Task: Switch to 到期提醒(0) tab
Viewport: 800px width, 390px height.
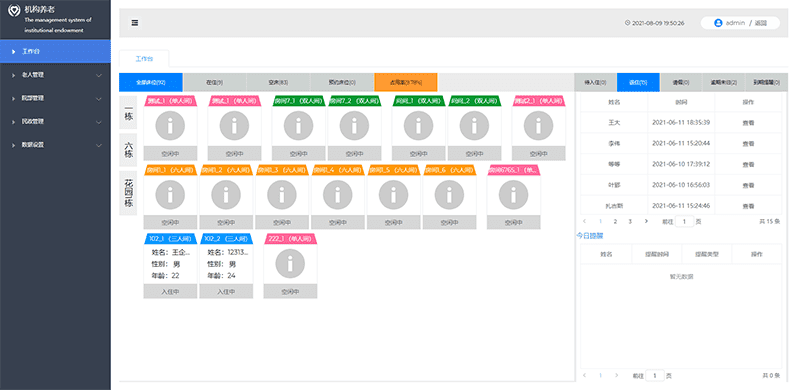Action: pyautogui.click(x=766, y=82)
